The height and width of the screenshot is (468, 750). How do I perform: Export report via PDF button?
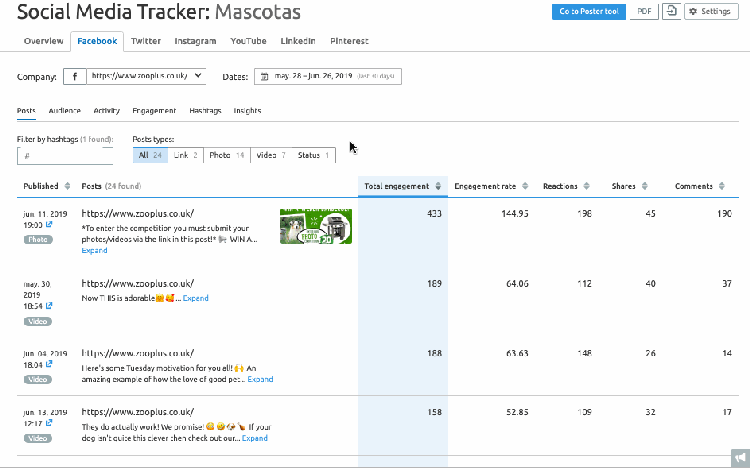tap(644, 11)
